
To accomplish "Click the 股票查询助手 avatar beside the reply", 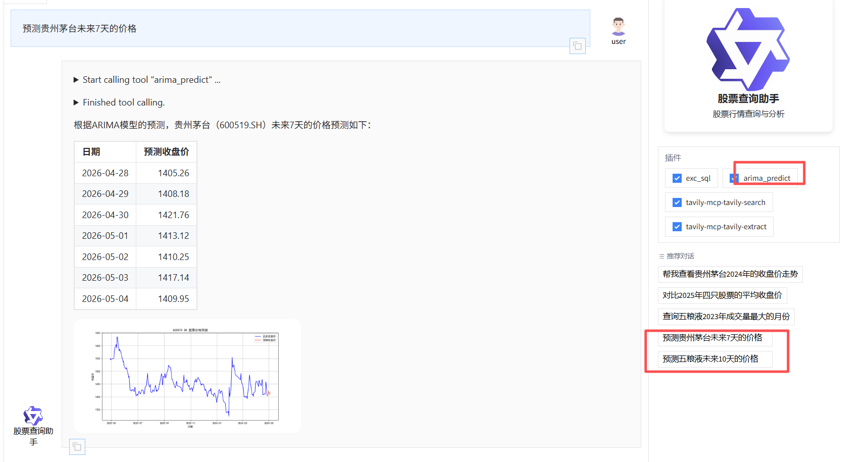I will tap(33, 416).
